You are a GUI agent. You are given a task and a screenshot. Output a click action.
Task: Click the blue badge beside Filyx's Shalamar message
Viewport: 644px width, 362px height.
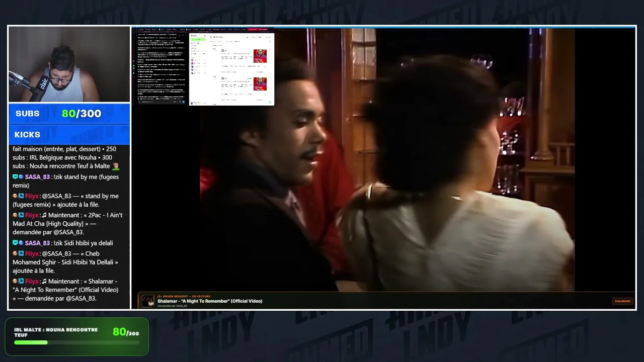(x=21, y=282)
